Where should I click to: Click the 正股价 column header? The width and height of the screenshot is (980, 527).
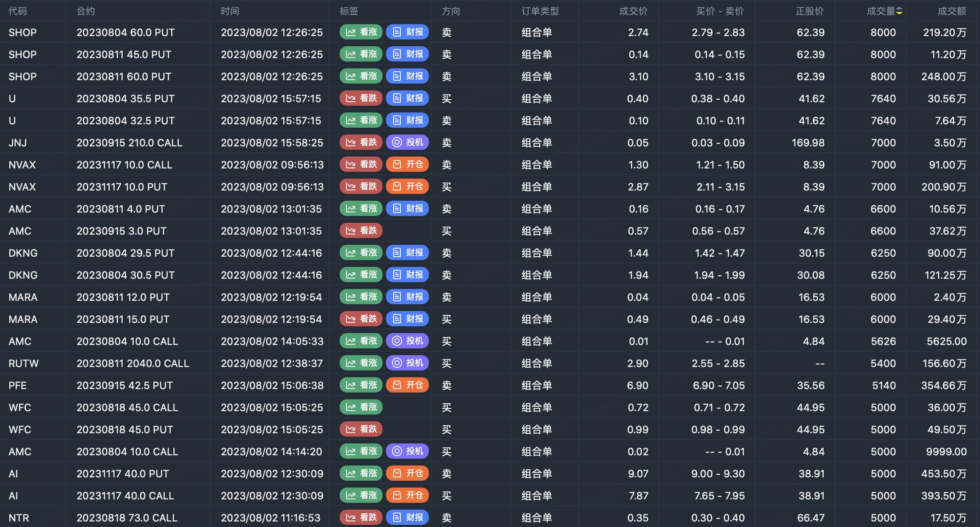point(810,11)
